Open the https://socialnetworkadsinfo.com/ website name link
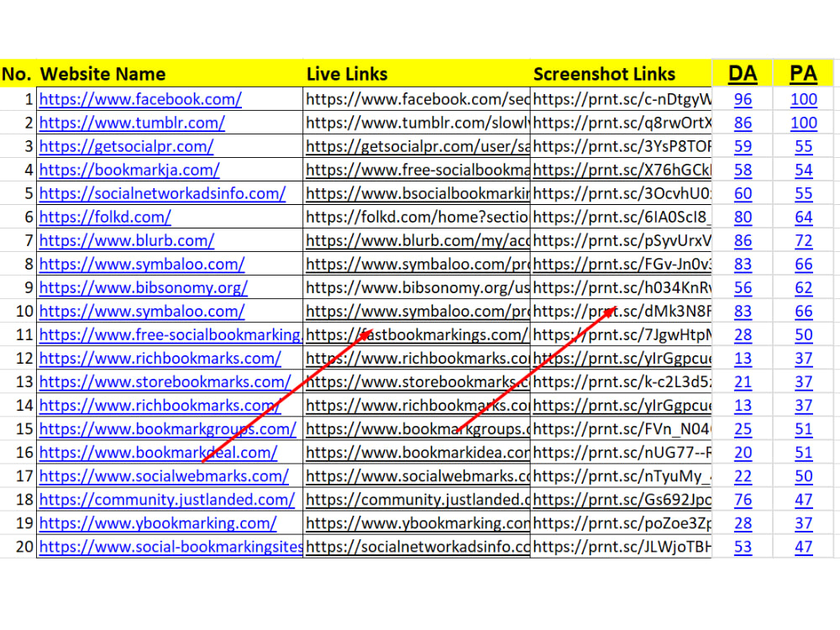The width and height of the screenshot is (840, 630). pos(162,193)
